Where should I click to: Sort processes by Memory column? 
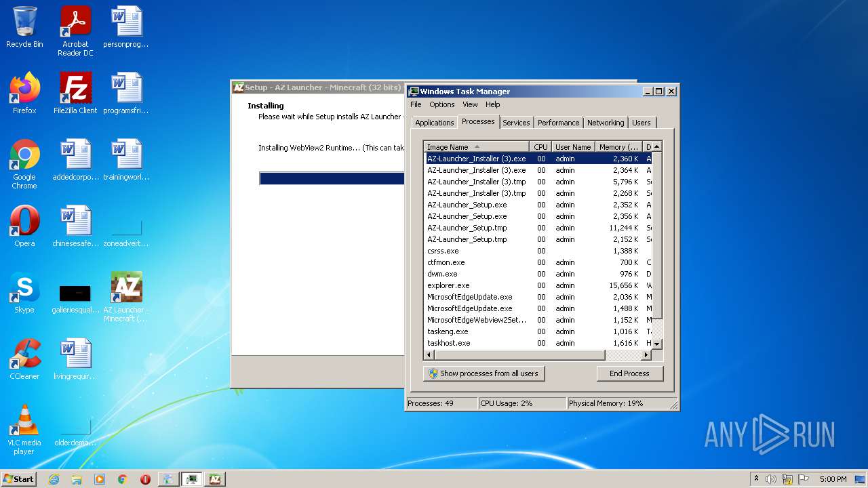click(x=618, y=147)
